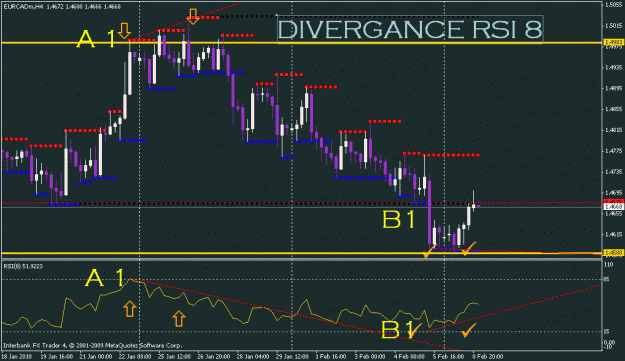Click the 0.00 RSI scale label
Image resolution: width=625 pixels, height=361 pixels.
pos(609,342)
